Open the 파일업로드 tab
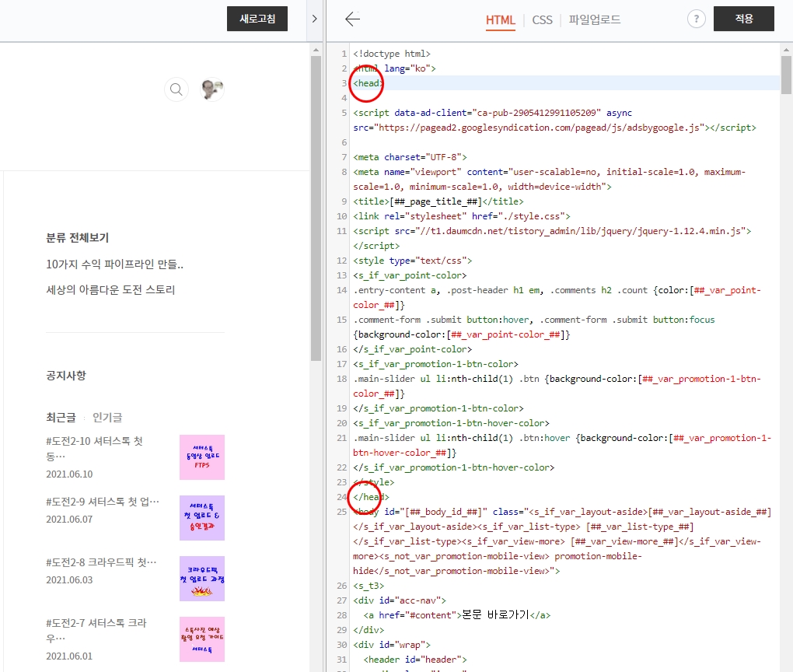The image size is (793, 672). pos(594,19)
